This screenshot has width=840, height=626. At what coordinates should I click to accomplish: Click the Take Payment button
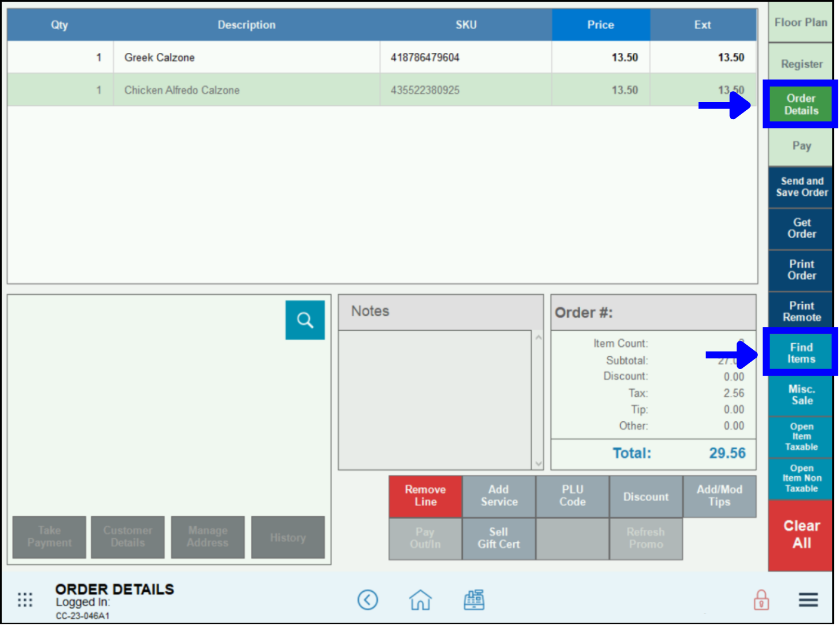49,537
